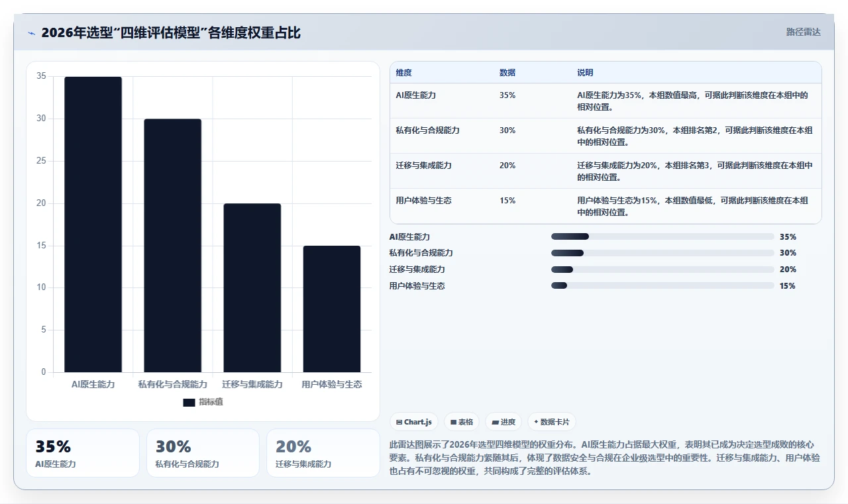
Task: Click the 路径雷达 label in header
Action: (x=803, y=32)
